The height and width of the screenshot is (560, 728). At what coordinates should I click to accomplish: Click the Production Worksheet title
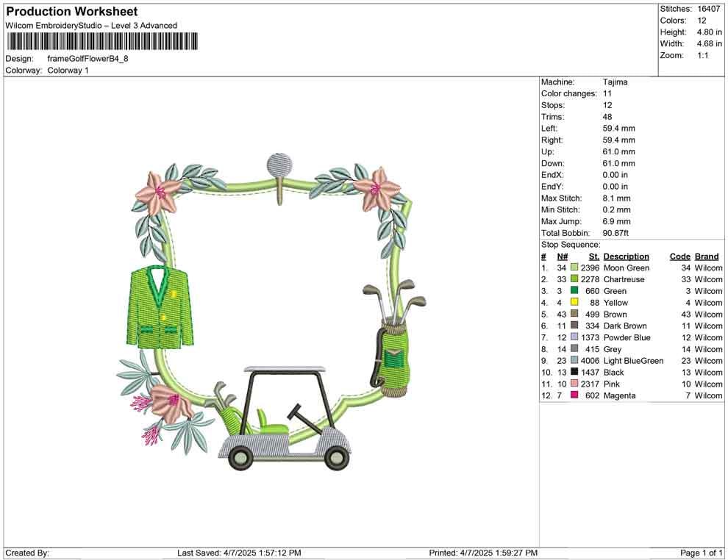pos(71,12)
